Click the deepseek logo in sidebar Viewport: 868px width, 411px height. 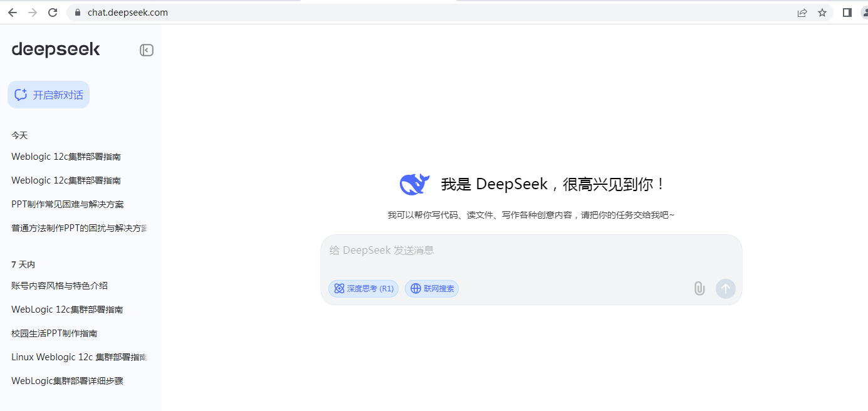[56, 49]
